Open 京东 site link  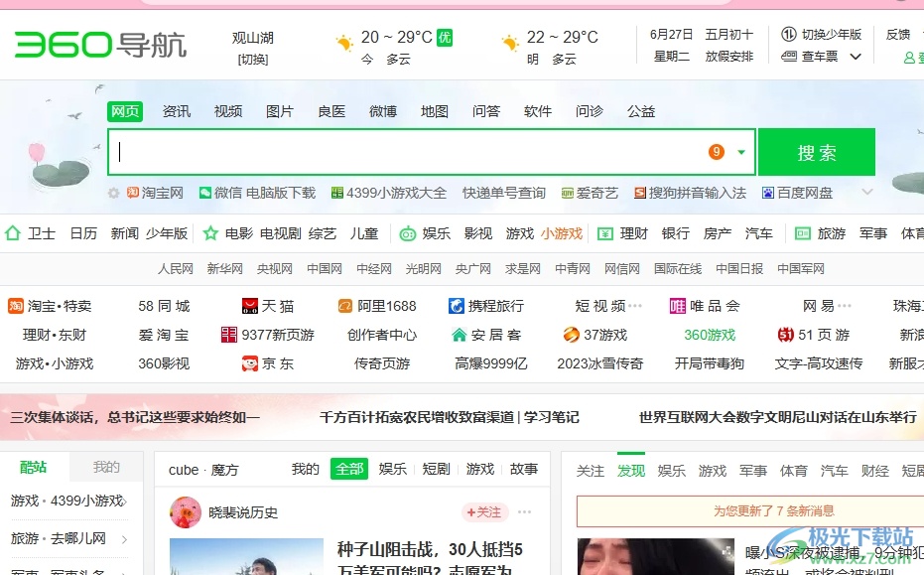coord(268,363)
